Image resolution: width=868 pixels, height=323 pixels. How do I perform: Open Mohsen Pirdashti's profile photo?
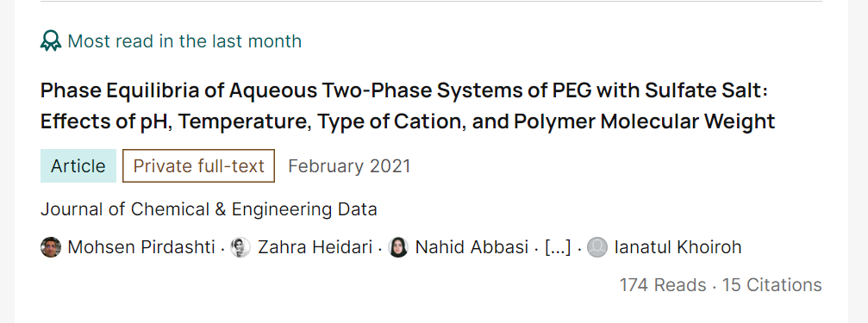[51, 247]
